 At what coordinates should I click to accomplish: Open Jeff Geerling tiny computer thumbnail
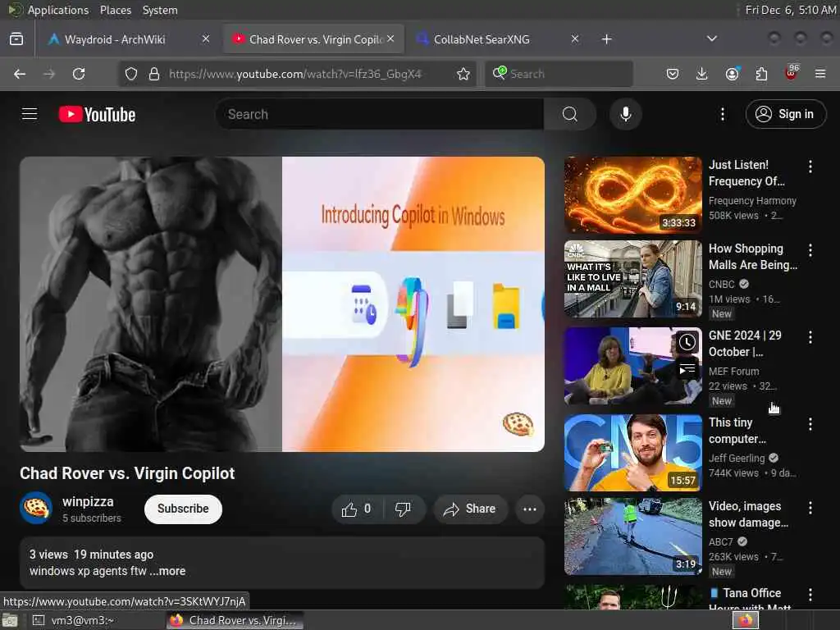[632, 453]
